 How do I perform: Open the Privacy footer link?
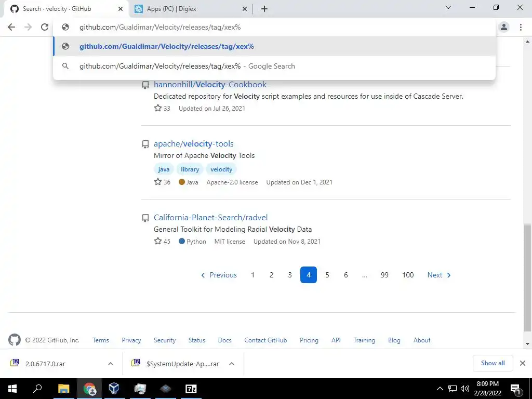pos(131,340)
